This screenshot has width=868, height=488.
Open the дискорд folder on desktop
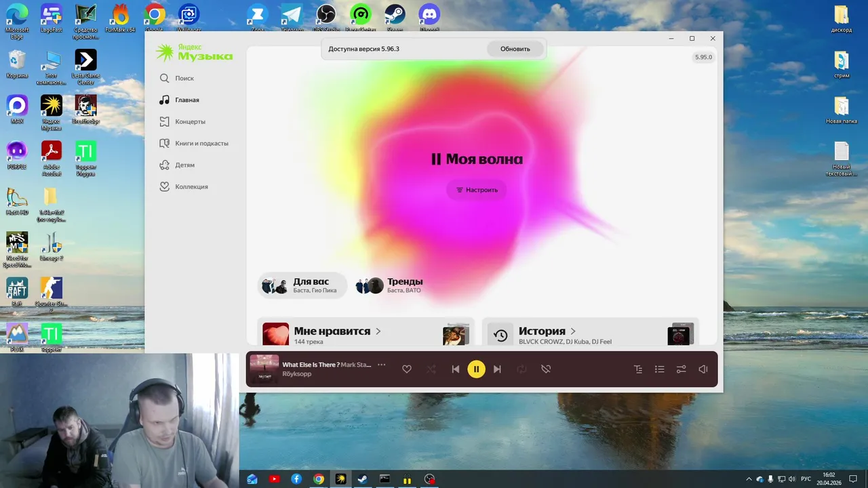pyautogui.click(x=841, y=18)
